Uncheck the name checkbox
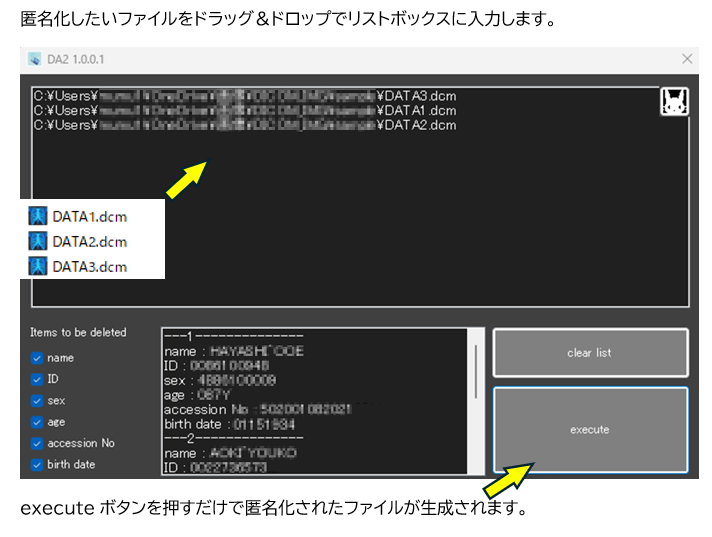The width and height of the screenshot is (712, 537). pyautogui.click(x=37, y=358)
